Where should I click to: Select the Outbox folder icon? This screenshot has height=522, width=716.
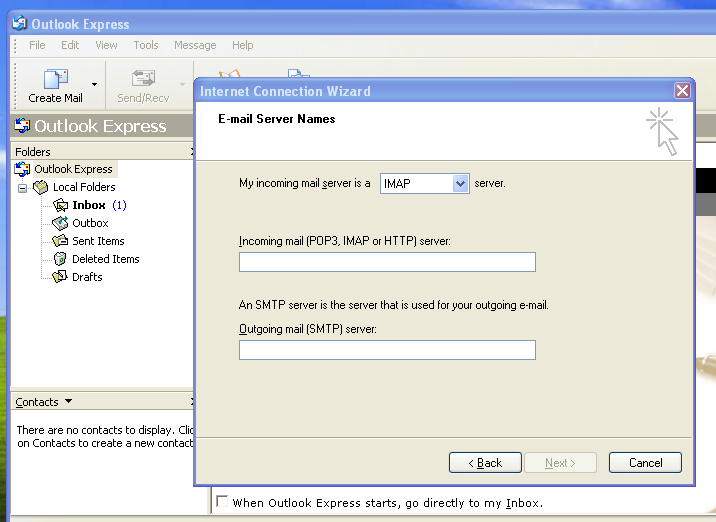(x=60, y=223)
